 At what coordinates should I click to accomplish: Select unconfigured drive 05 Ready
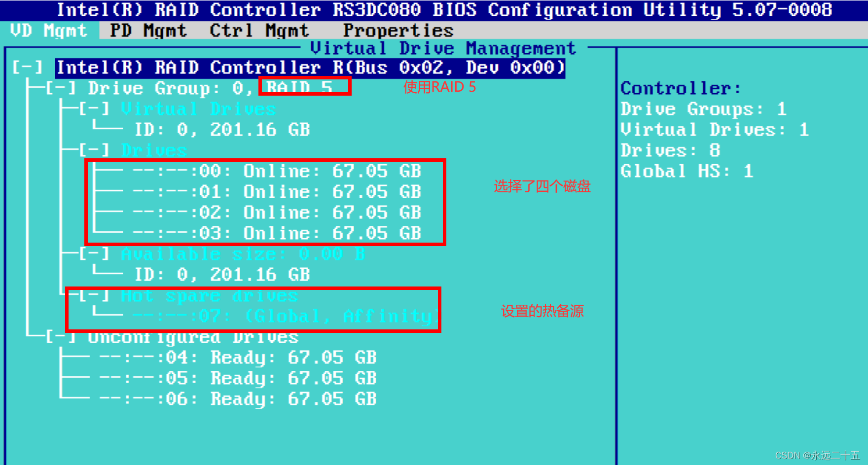[x=238, y=378]
